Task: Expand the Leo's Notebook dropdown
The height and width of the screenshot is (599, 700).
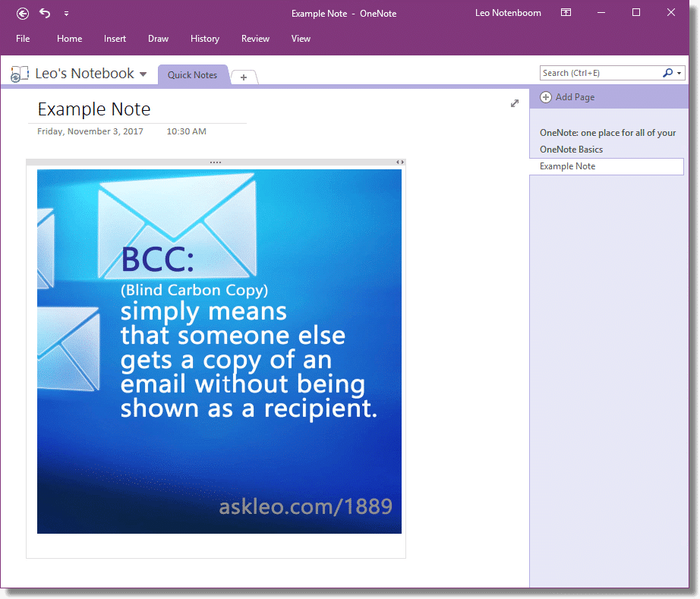Action: [x=143, y=74]
